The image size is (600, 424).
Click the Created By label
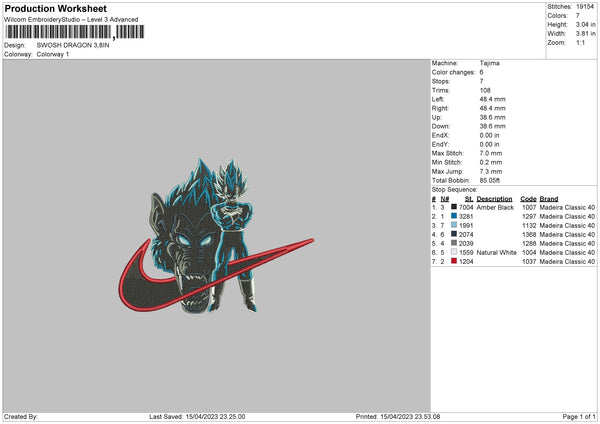21,417
